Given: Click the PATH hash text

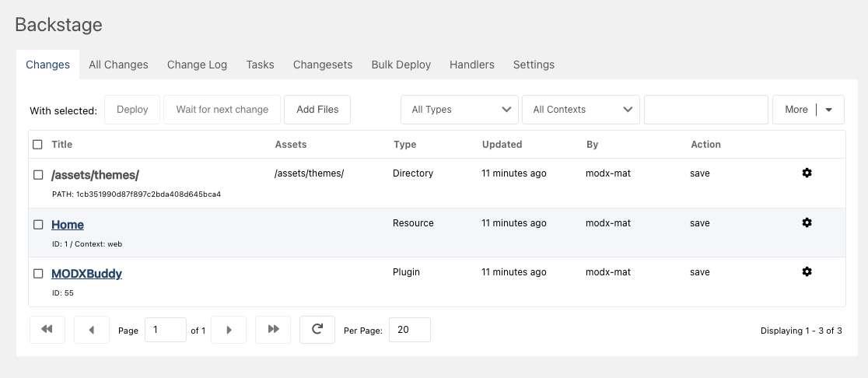Looking at the screenshot, I should click(x=136, y=194).
